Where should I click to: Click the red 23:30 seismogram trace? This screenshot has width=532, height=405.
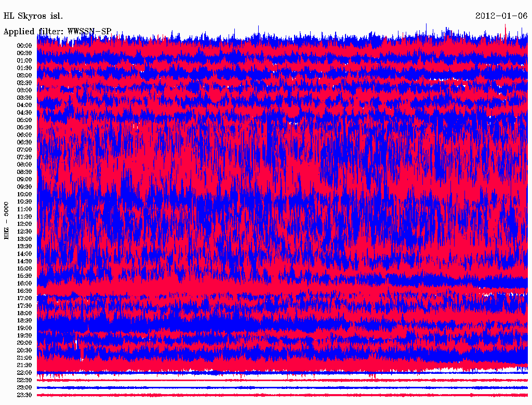tap(282, 395)
